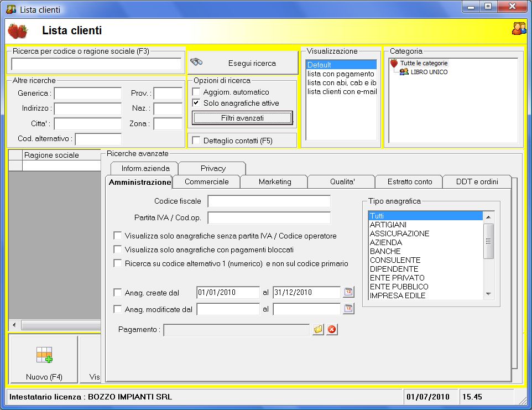Select lista clienti con e-mail view
The height and width of the screenshot is (410, 532).
point(341,91)
